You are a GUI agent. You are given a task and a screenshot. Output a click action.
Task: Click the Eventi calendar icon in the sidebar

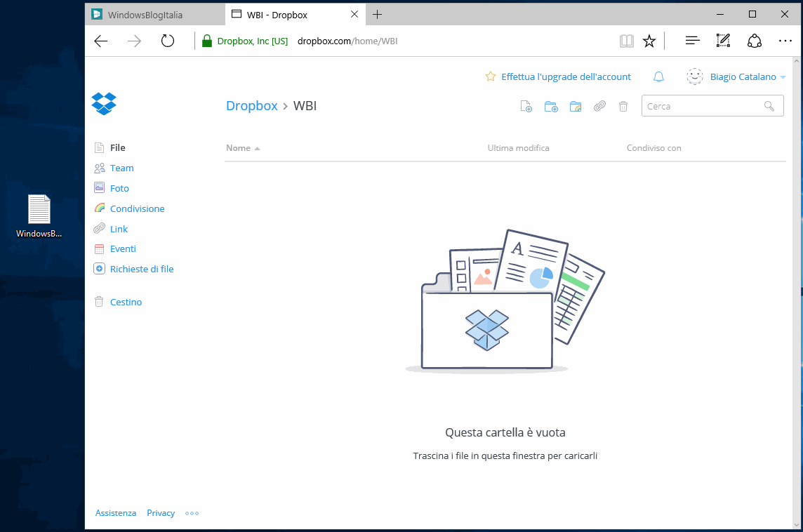(x=100, y=249)
